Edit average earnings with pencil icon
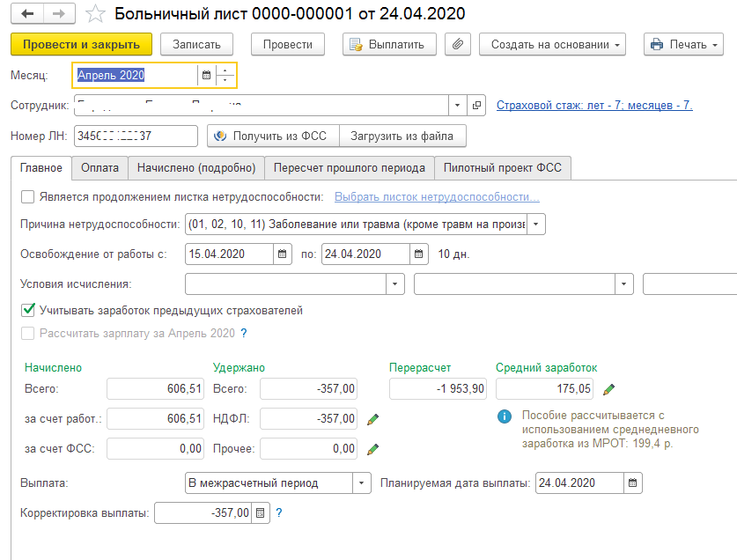The height and width of the screenshot is (560, 737). (x=609, y=389)
